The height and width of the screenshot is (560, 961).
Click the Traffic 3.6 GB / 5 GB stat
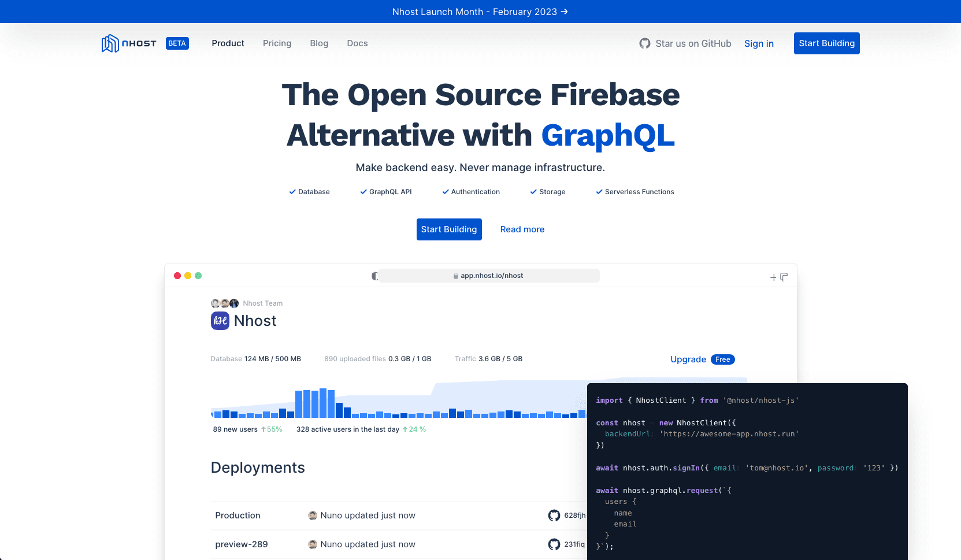(x=488, y=359)
